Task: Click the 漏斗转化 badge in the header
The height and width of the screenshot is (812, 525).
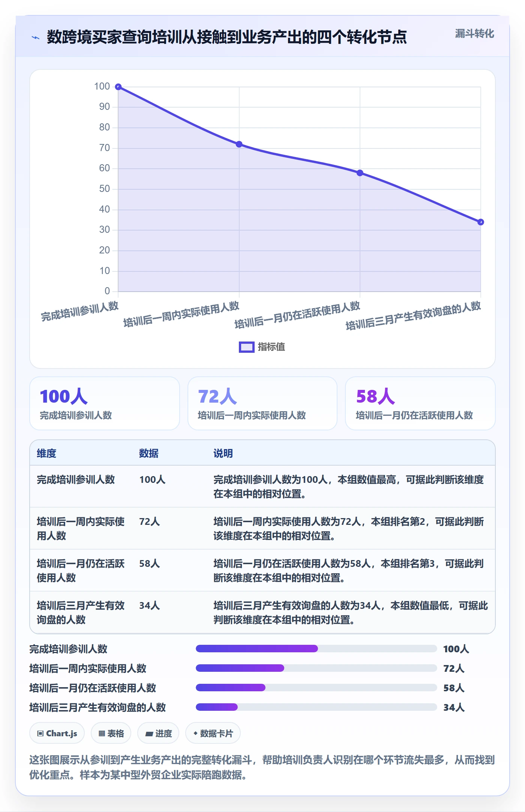Action: click(x=474, y=34)
